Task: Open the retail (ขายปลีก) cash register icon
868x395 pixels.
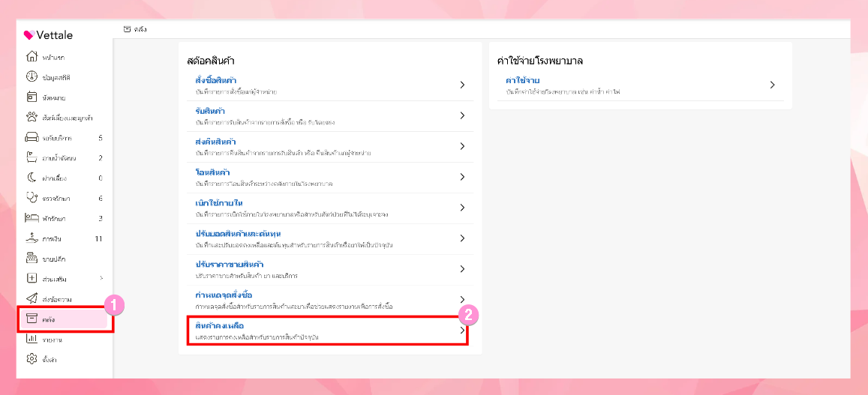Action: [x=32, y=259]
